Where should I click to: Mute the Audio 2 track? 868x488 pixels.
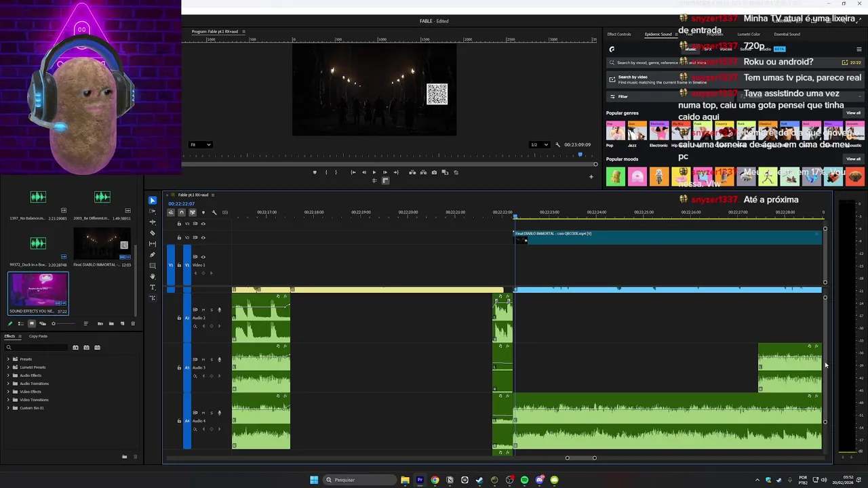pos(203,310)
